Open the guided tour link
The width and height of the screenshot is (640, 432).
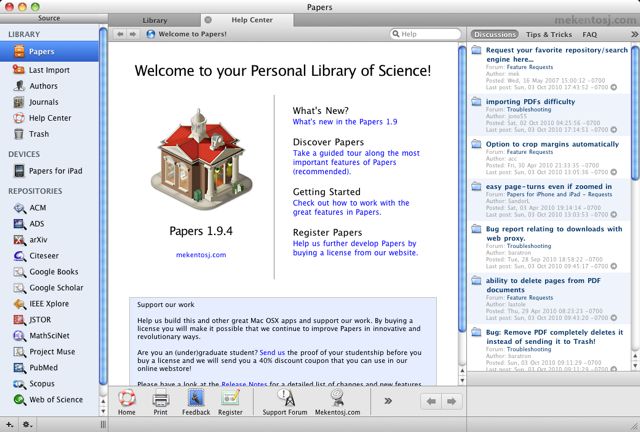point(356,162)
